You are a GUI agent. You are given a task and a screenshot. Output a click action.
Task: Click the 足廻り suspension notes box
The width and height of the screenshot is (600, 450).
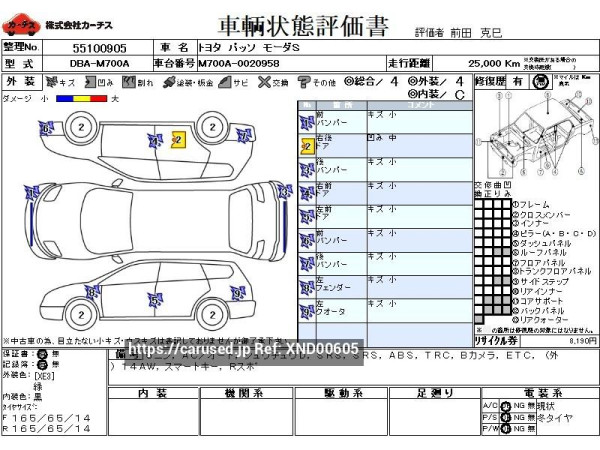(435, 417)
